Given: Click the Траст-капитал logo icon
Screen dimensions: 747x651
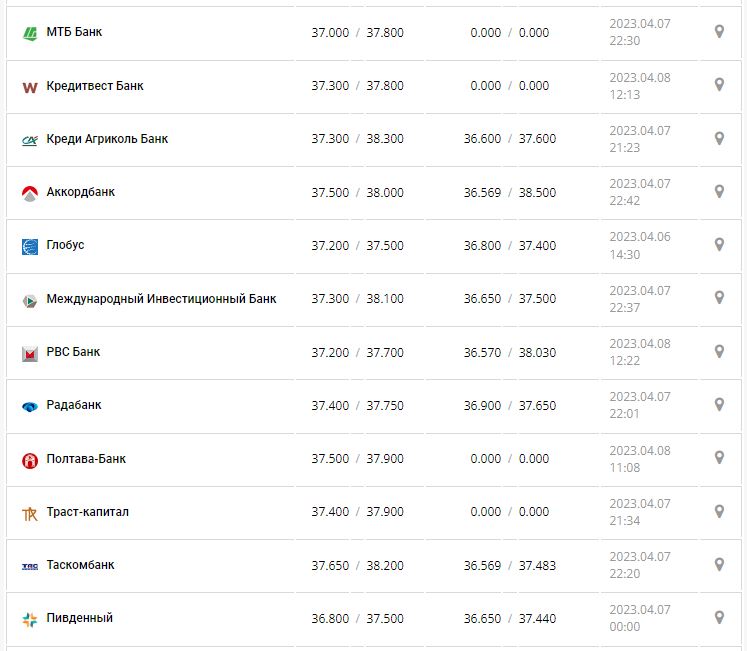Looking at the screenshot, I should (x=29, y=513).
